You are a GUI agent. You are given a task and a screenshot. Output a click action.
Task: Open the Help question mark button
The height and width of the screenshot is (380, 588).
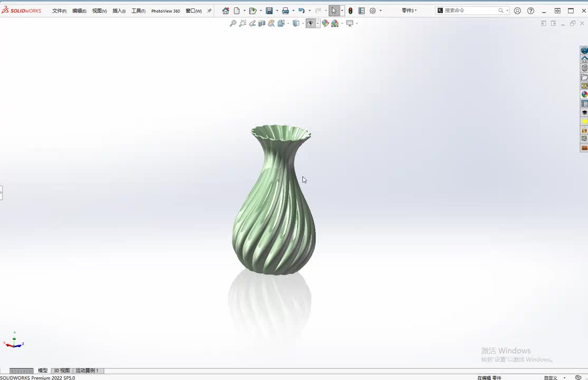coord(530,11)
